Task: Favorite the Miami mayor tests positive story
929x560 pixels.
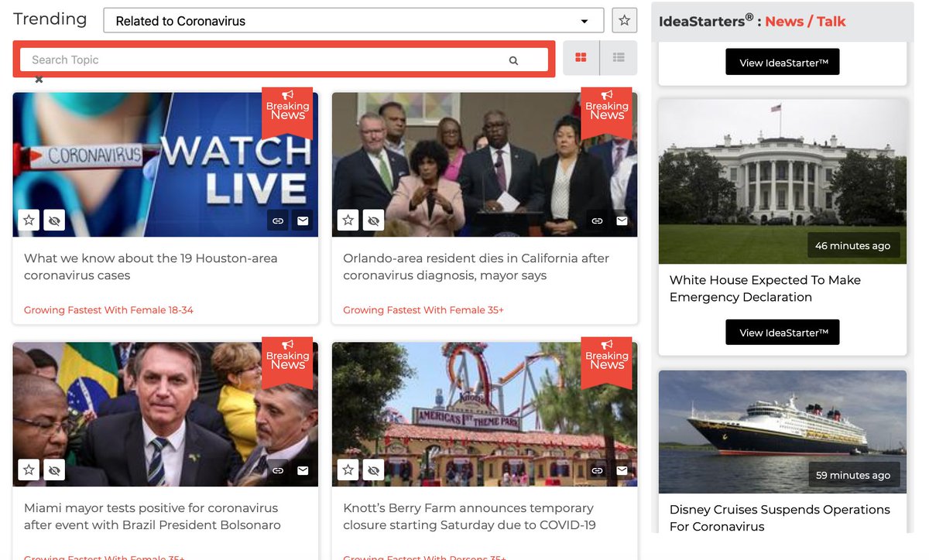Action: click(29, 470)
